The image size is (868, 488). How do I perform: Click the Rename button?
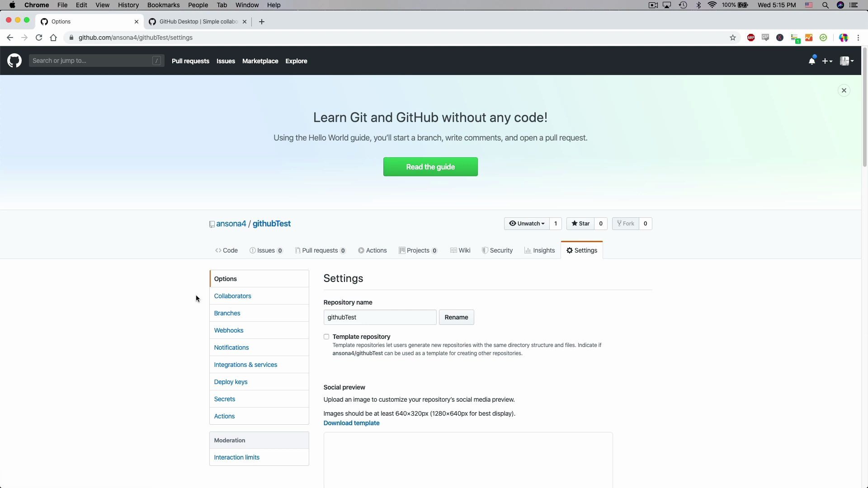tap(456, 317)
